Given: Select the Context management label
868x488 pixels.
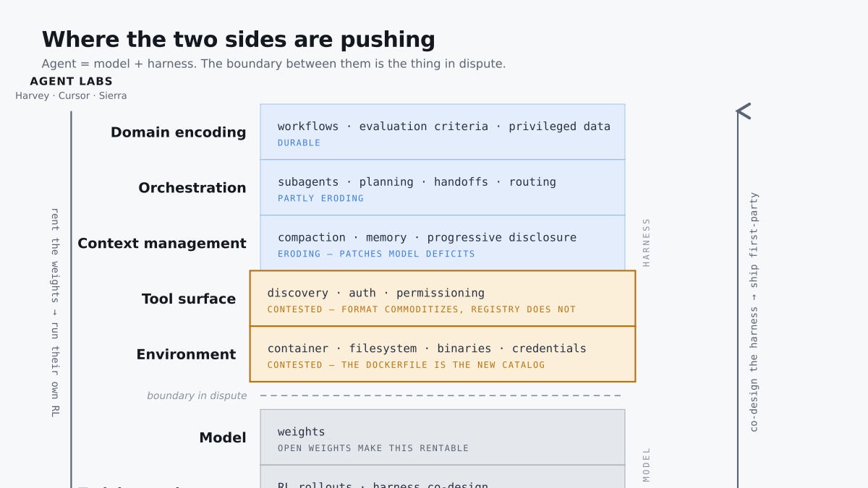Looking at the screenshot, I should [162, 244].
